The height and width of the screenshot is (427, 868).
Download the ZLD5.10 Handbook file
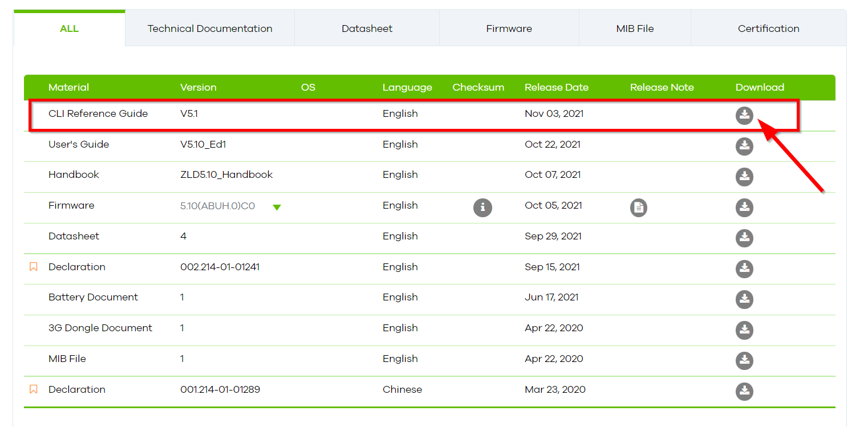point(744,177)
